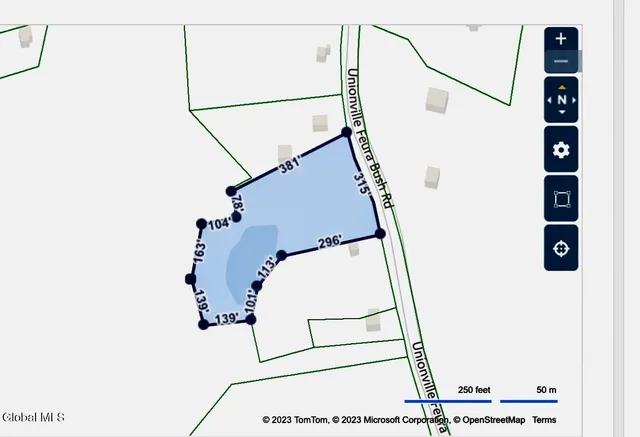640x437 pixels.
Task: Click the 2023 TomTom attribution
Action: pos(294,420)
